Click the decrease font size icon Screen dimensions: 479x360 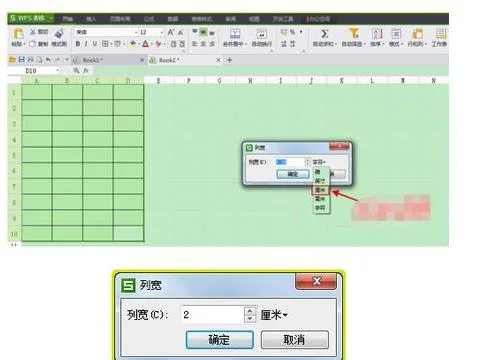180,32
